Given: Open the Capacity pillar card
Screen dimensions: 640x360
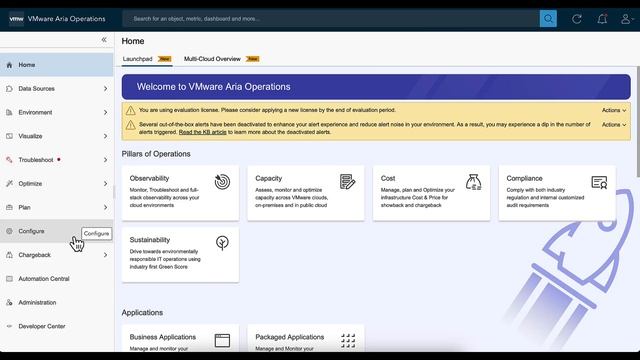Looking at the screenshot, I should coord(306,193).
